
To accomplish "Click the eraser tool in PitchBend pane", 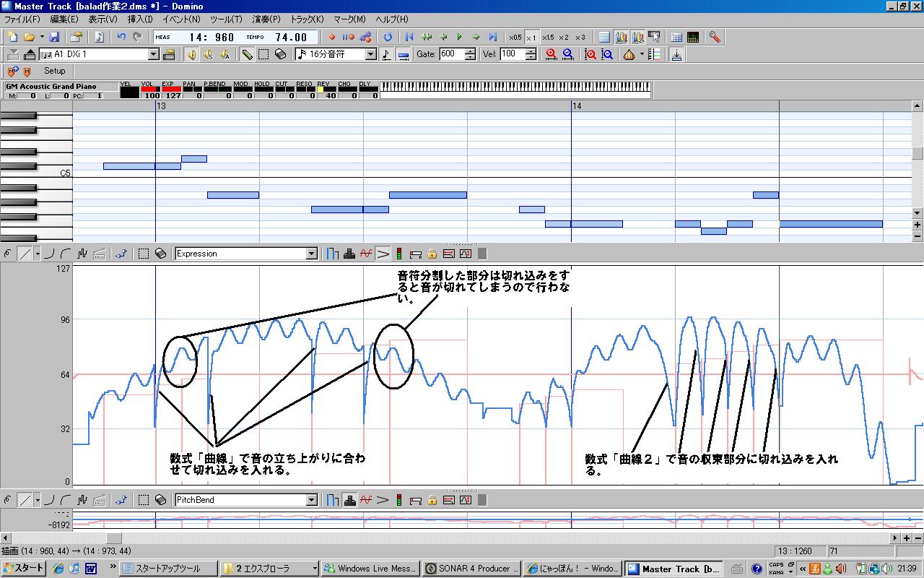I will (x=160, y=500).
